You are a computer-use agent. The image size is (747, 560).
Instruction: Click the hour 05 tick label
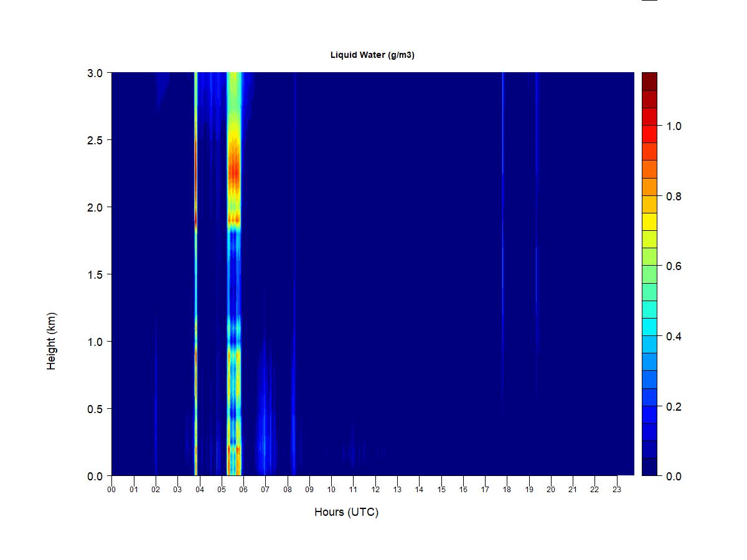point(222,490)
